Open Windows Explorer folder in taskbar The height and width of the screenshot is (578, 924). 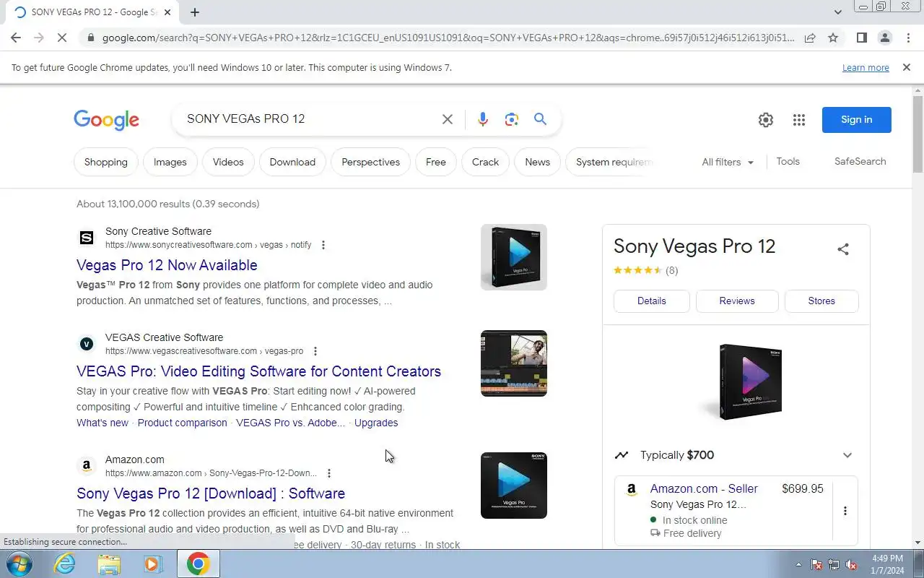[109, 564]
